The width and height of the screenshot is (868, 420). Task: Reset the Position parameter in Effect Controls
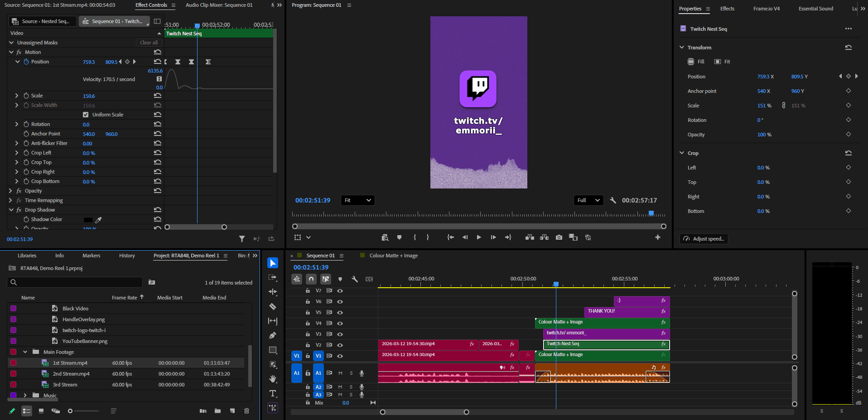(157, 62)
